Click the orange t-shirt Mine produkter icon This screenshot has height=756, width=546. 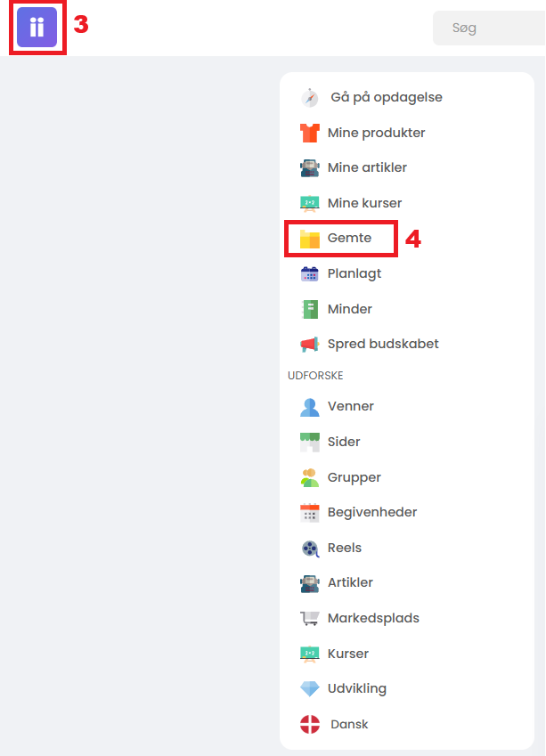coord(310,133)
